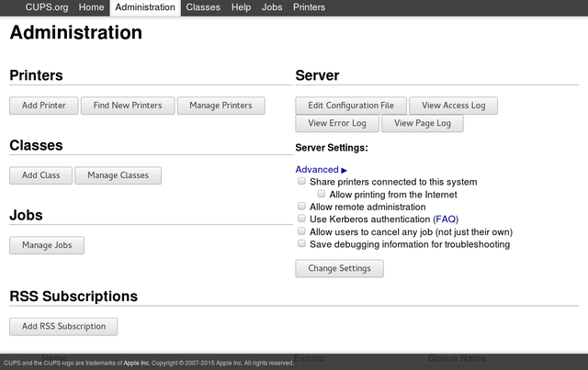
Task: Click Find New Printers
Action: click(128, 106)
